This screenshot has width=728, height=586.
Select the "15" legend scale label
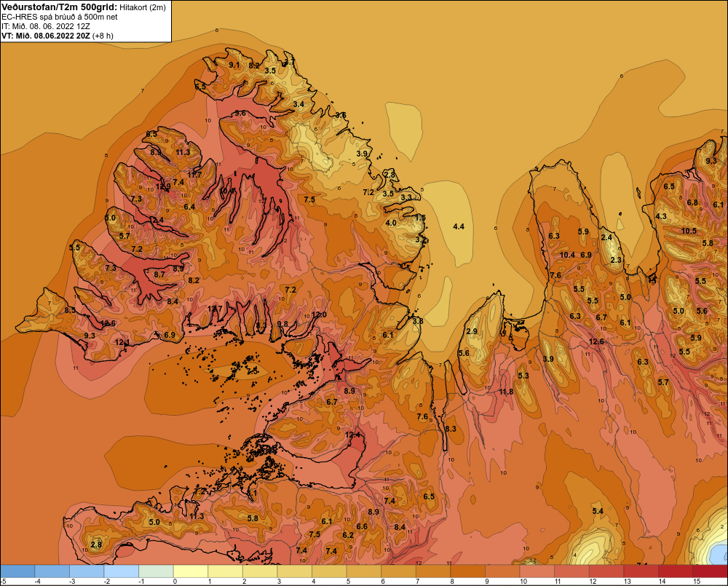(697, 582)
